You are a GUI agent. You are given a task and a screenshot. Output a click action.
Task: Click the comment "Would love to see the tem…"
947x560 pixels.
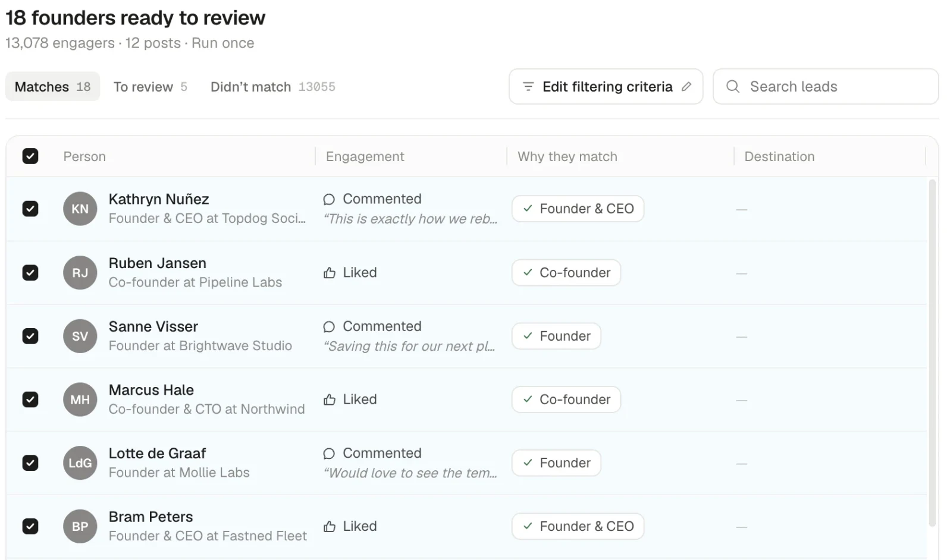[410, 473]
